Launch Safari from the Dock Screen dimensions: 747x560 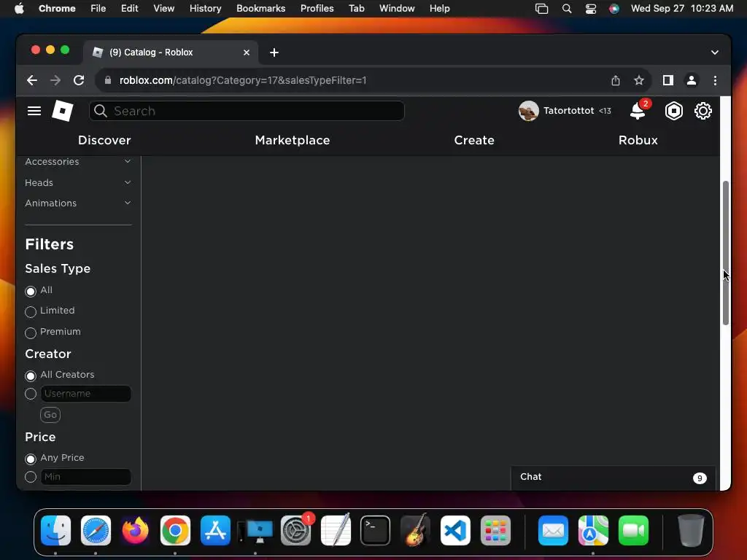coord(96,530)
